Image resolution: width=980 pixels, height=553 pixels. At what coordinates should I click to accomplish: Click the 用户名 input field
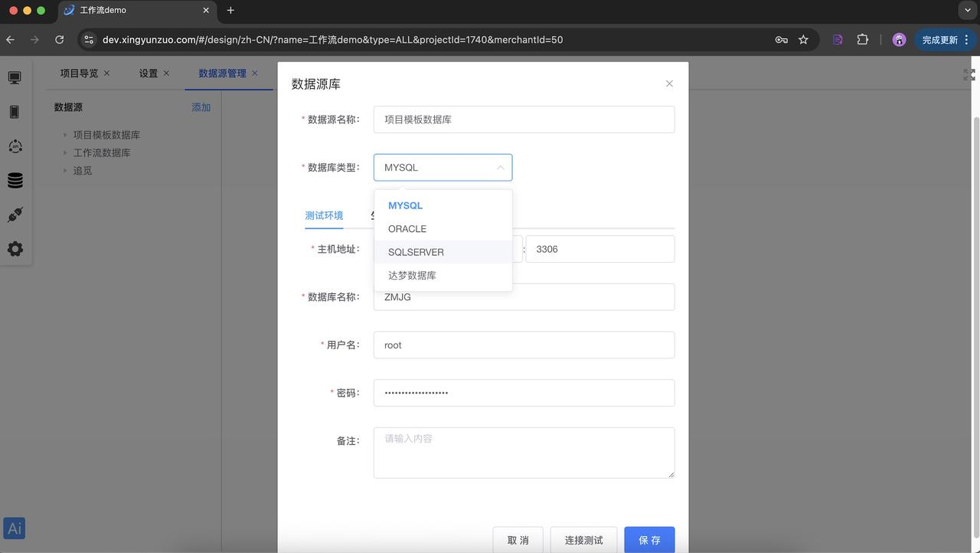pos(524,345)
